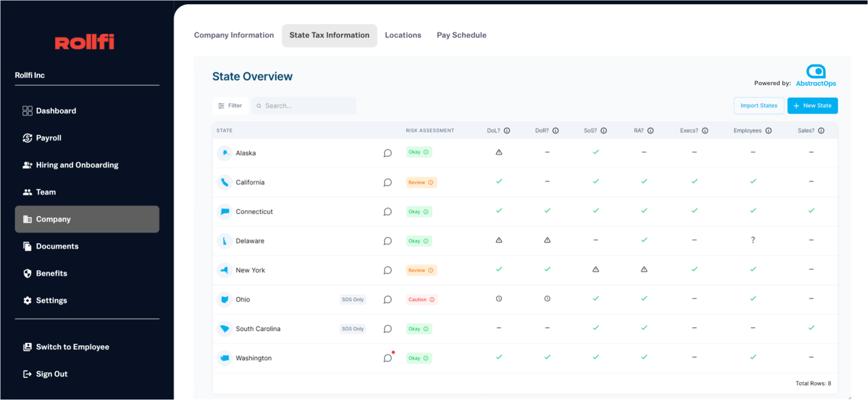
Task: Click the AbstractOps logo
Action: point(815,75)
